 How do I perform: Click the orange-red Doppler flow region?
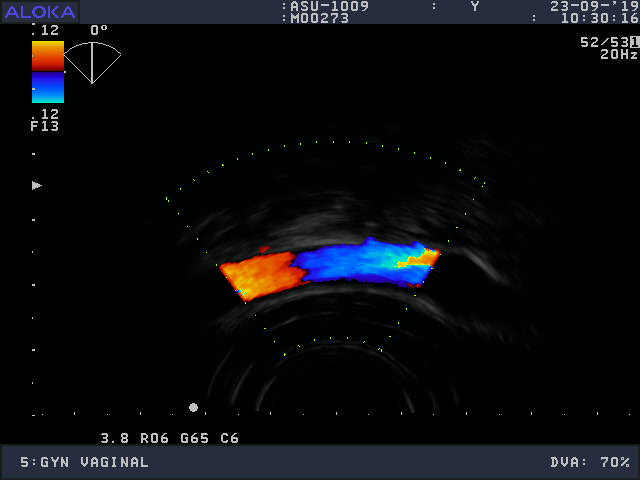[x=262, y=274]
